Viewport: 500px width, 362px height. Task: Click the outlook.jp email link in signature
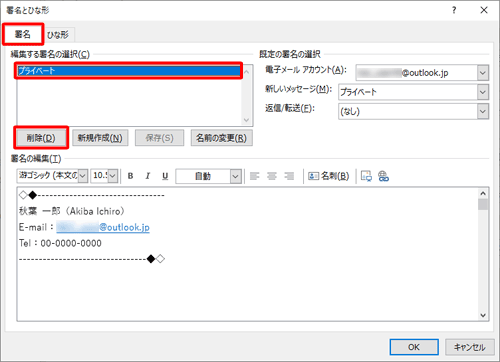click(x=103, y=227)
